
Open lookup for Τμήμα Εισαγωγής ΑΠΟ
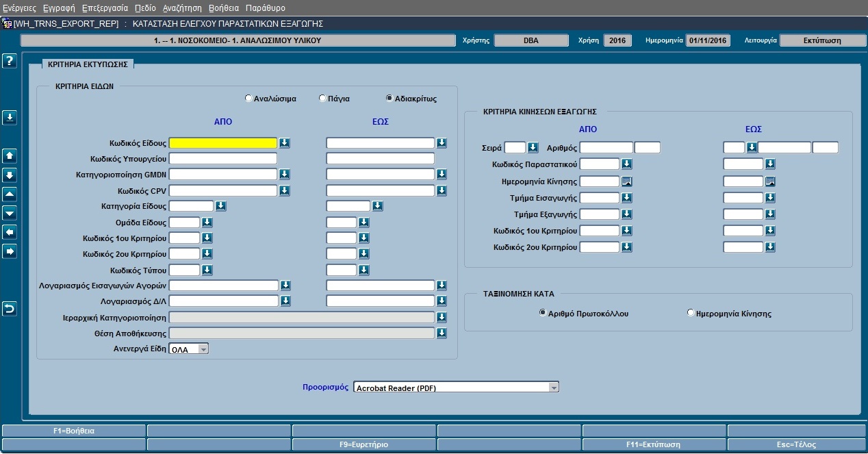tap(626, 198)
